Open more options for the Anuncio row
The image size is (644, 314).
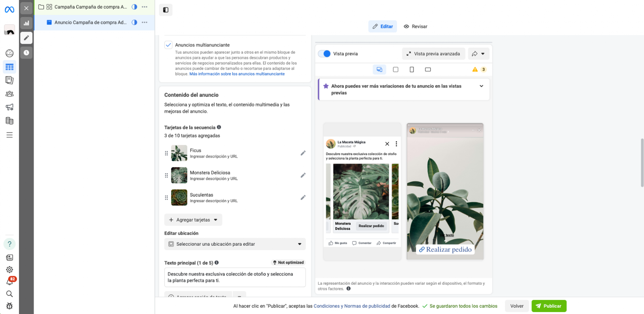click(x=145, y=22)
